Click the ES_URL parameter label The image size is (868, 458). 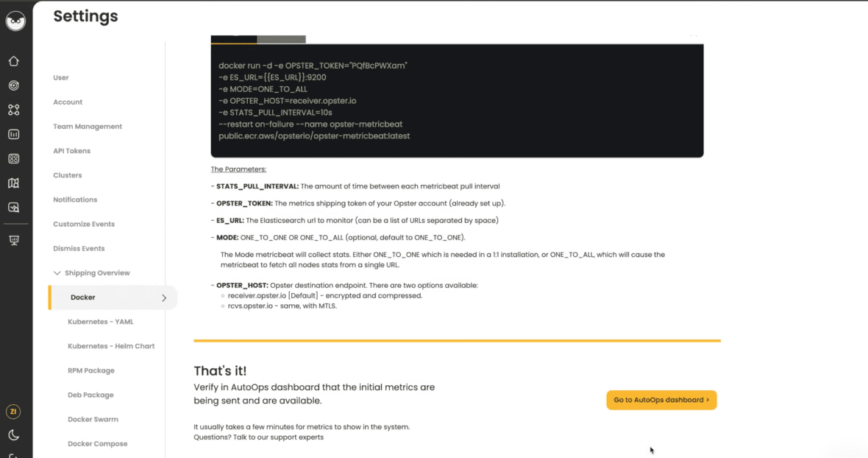click(x=230, y=220)
